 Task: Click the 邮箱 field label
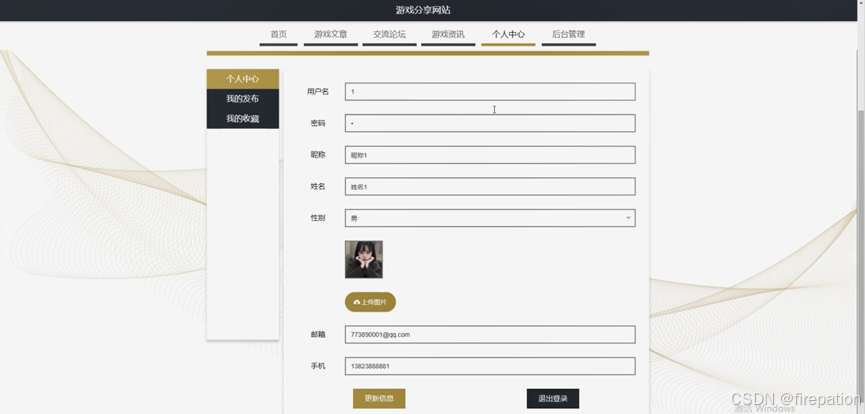[318, 335]
